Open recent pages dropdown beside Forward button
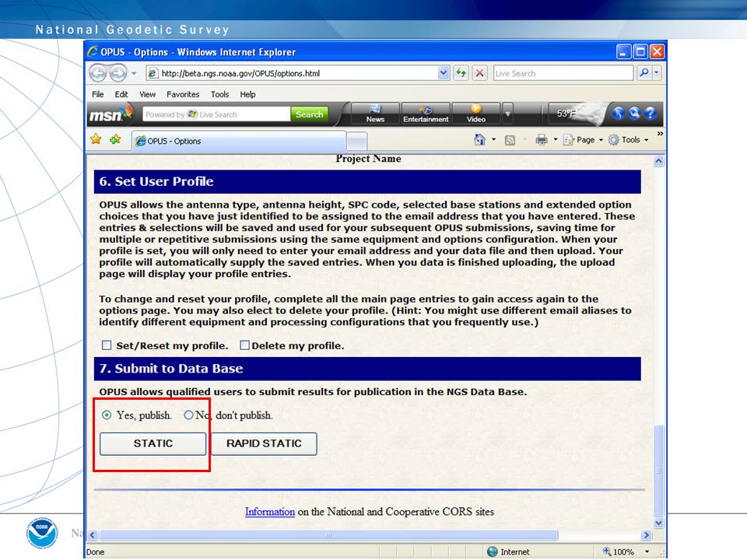The width and height of the screenshot is (747, 560). [134, 73]
